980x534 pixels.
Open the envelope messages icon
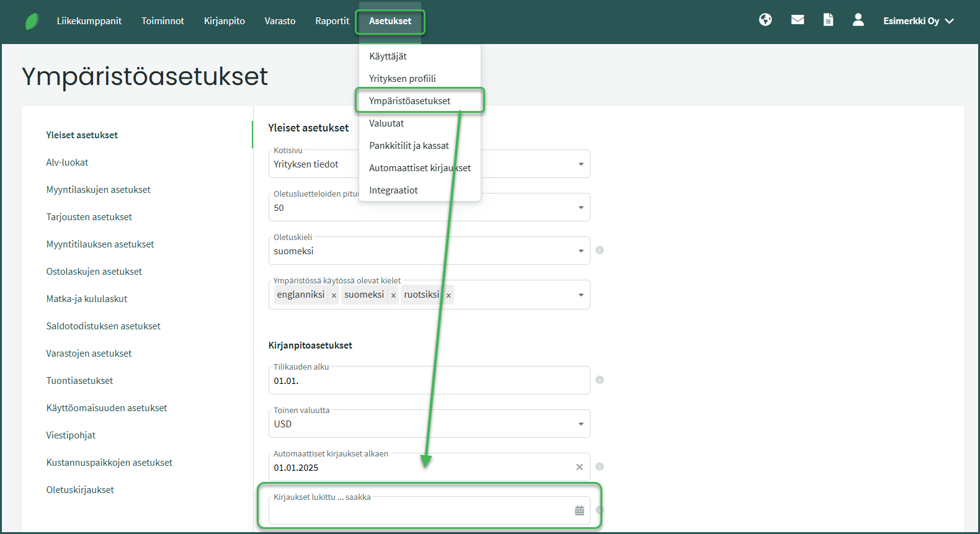tap(798, 20)
